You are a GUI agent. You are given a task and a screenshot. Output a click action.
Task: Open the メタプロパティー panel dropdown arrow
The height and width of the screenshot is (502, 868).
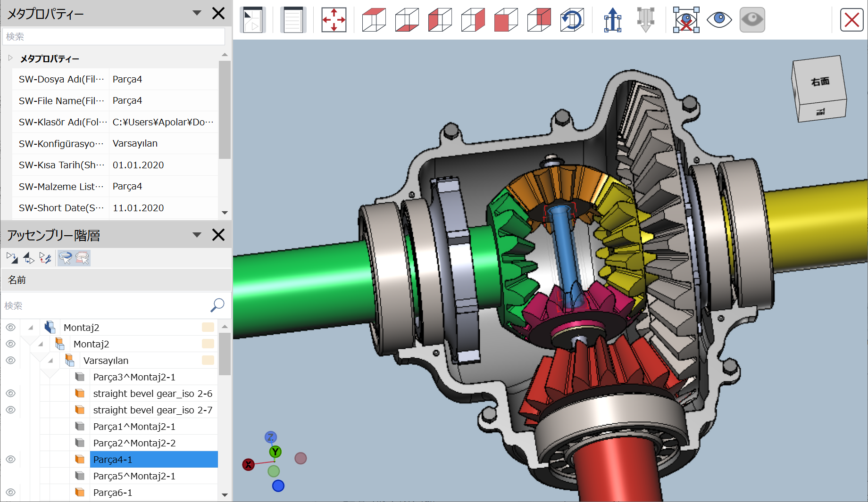click(x=197, y=13)
